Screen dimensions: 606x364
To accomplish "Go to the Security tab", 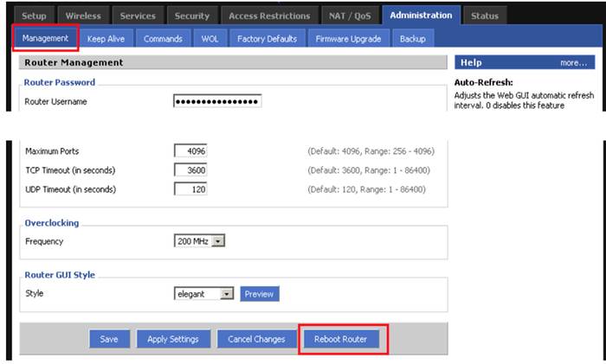I will (191, 16).
